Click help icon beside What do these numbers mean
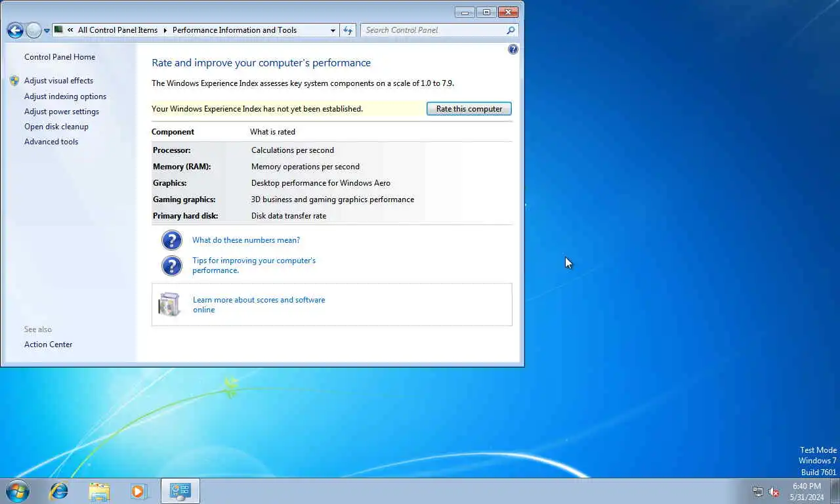The width and height of the screenshot is (840, 504). (171, 240)
